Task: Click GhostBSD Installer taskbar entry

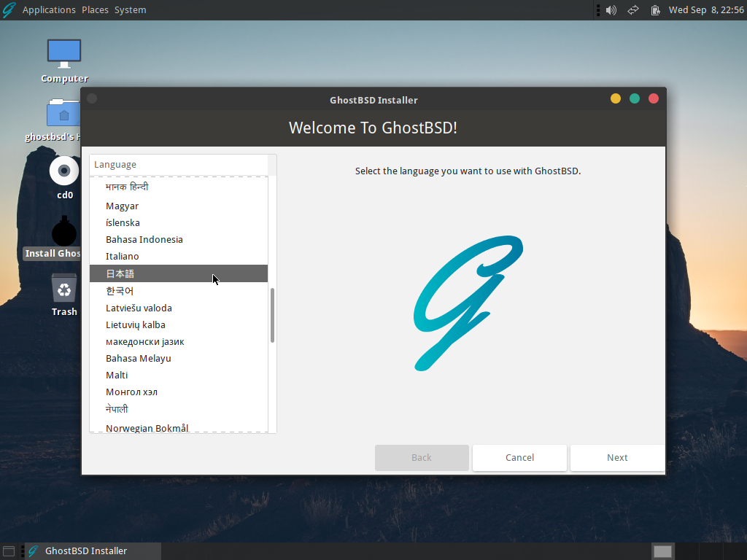Action: pos(93,551)
